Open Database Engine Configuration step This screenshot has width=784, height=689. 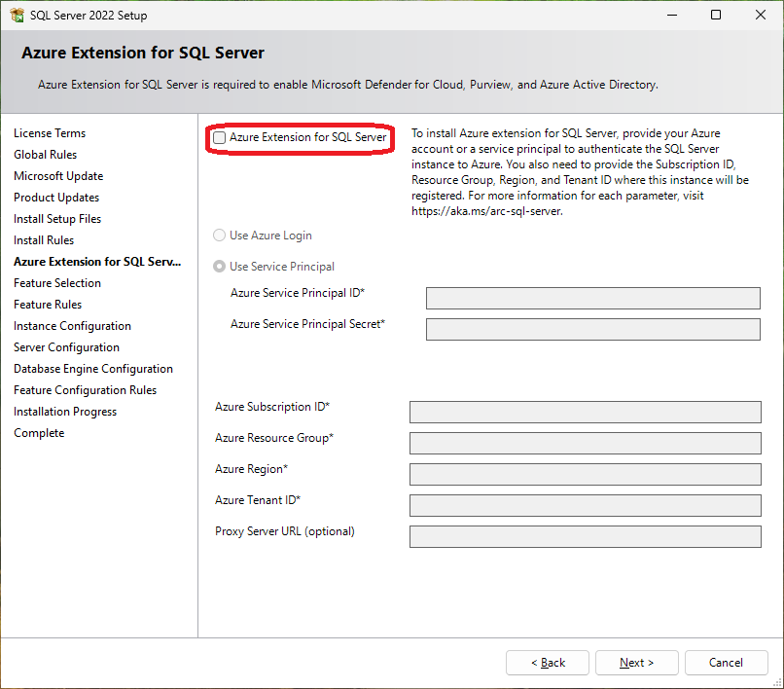[x=93, y=369]
